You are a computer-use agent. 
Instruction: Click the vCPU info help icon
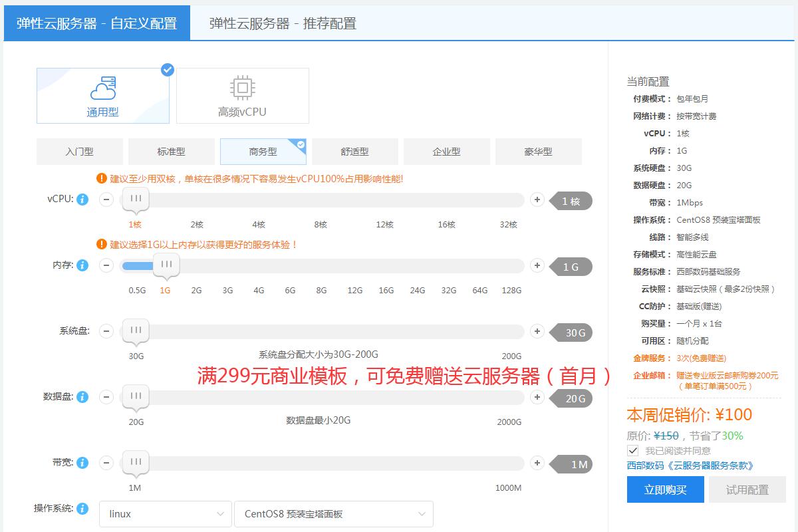tap(82, 199)
